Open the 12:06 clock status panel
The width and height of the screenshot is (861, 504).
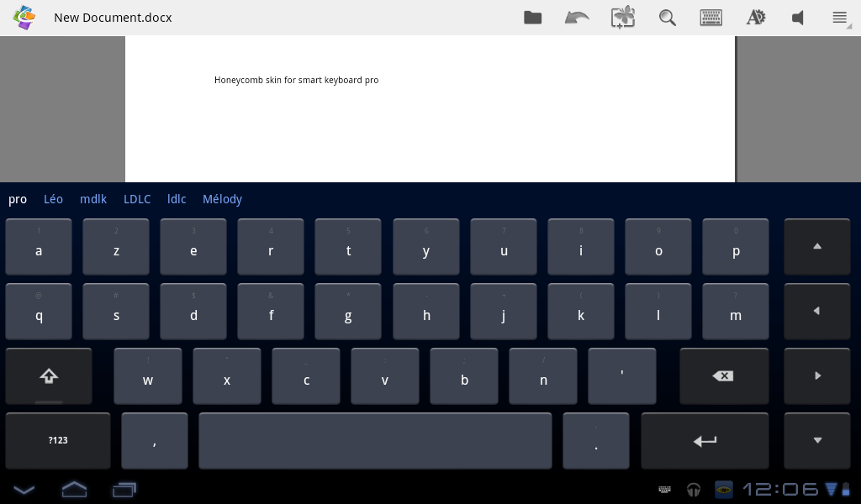(779, 489)
